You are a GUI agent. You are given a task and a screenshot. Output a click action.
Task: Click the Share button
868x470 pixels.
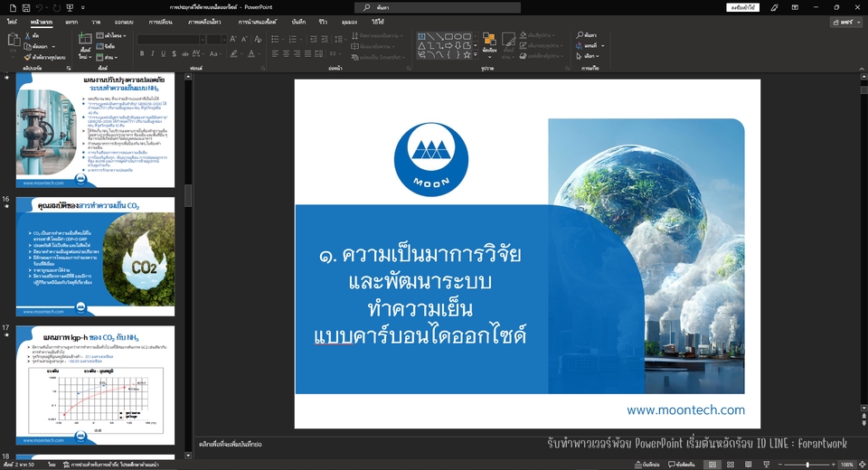(x=846, y=22)
